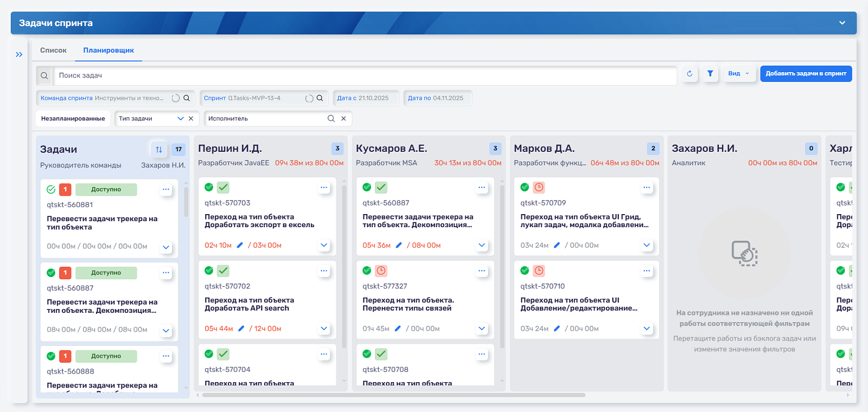Toggle Незапланированные filter chip
Viewport: 868px width, 412px height.
pyautogui.click(x=73, y=119)
